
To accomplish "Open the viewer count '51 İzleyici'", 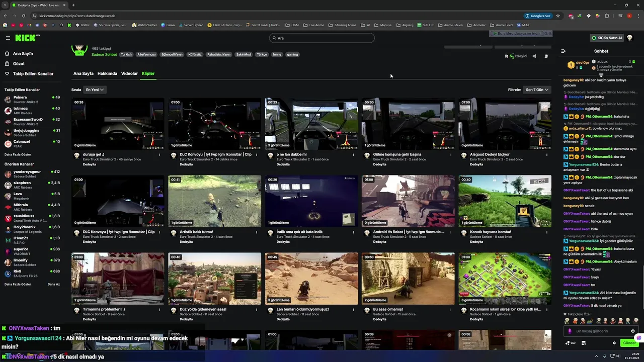I will pyautogui.click(x=516, y=56).
